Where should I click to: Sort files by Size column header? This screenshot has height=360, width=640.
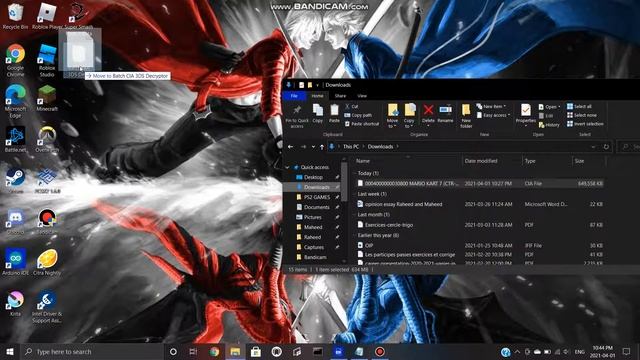coord(589,161)
